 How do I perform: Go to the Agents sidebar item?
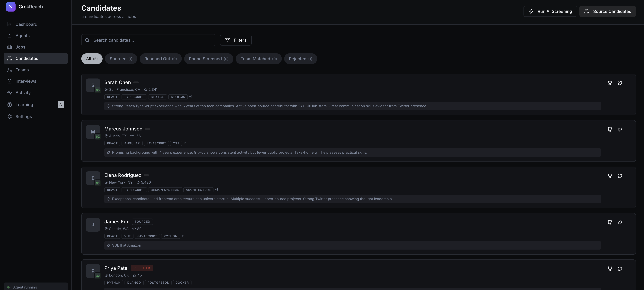22,36
